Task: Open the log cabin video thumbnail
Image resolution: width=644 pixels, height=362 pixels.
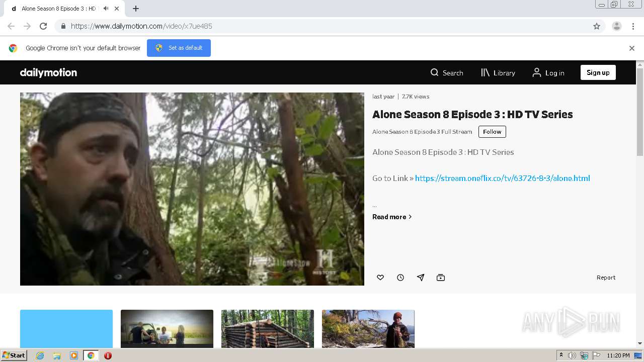Action: point(268,329)
